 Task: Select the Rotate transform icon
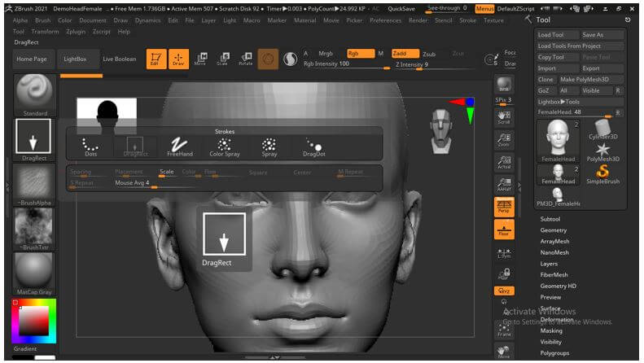[246, 59]
